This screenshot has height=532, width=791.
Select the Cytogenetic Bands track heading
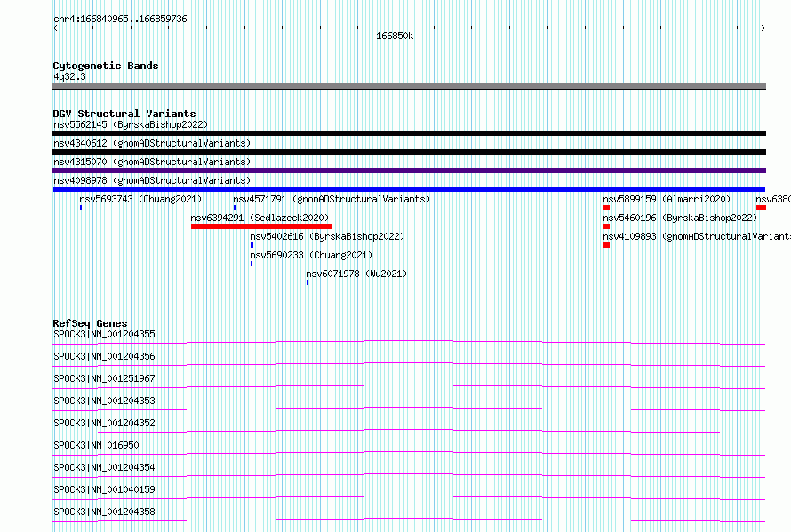coord(106,66)
